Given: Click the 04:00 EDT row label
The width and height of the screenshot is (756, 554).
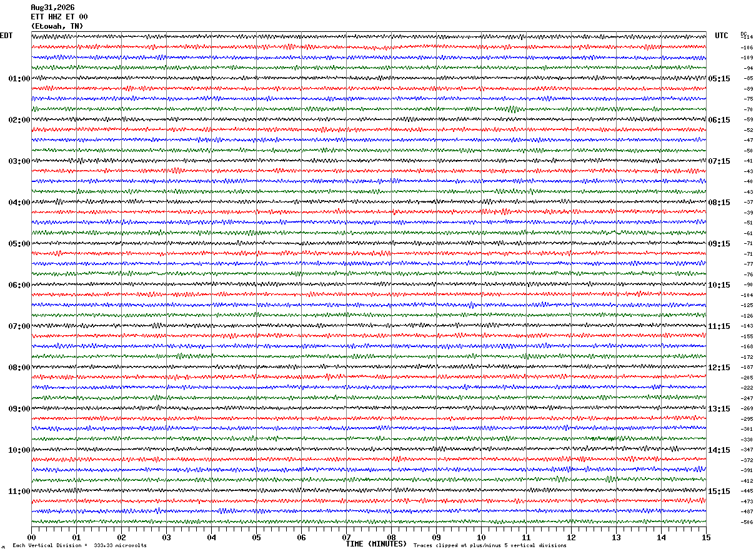Looking at the screenshot, I should (19, 203).
